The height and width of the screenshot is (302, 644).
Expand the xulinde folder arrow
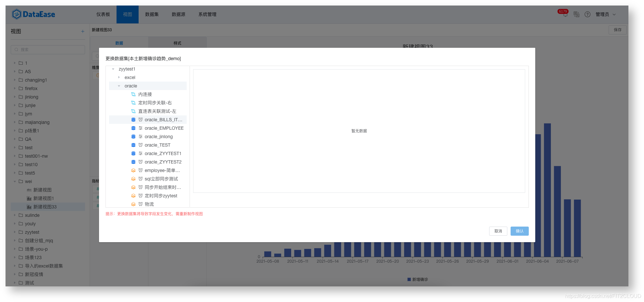tap(15, 215)
